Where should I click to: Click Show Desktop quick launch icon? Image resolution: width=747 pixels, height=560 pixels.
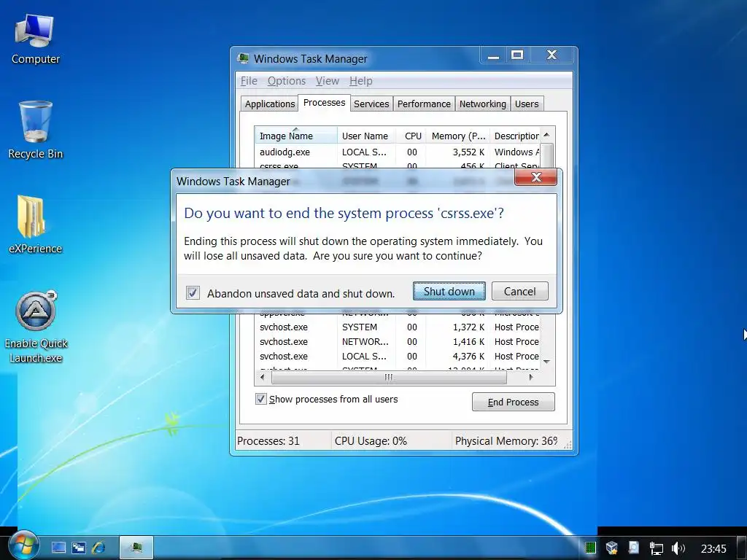(58, 548)
